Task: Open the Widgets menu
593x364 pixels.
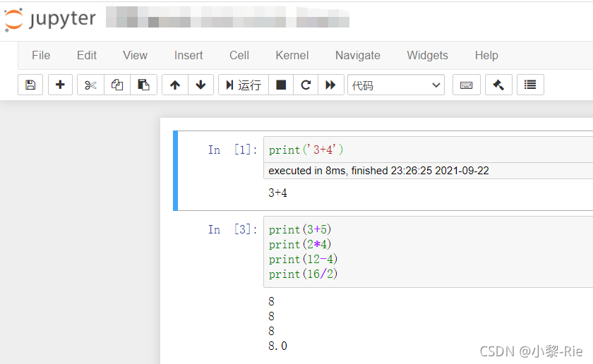Action: click(x=427, y=55)
